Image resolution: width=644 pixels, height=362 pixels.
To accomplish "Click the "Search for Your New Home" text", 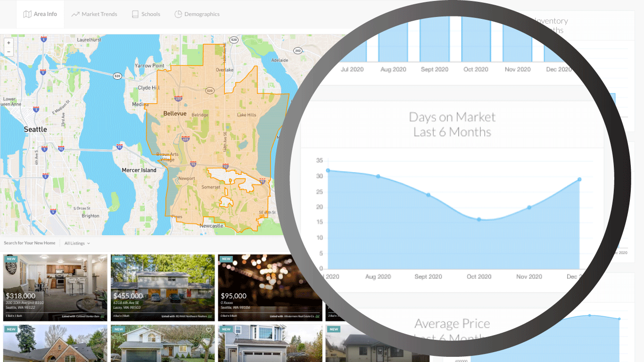I will [29, 243].
